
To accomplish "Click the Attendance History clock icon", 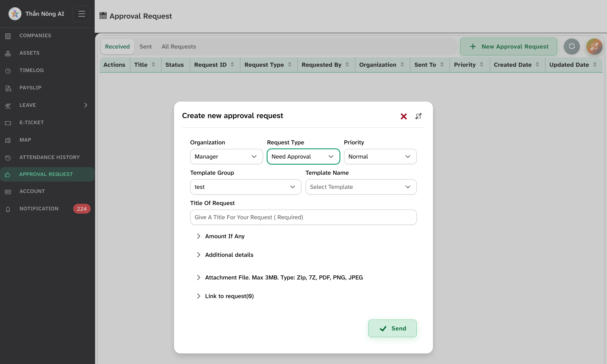I will 8,158.
